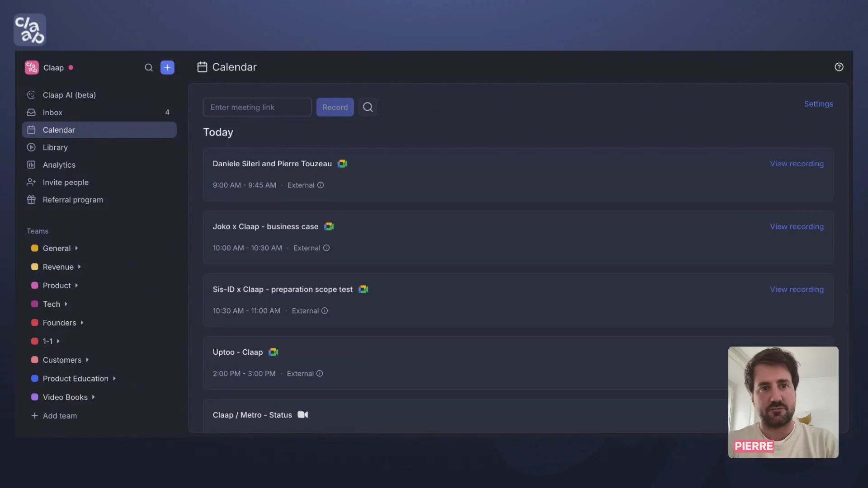Click the Enter meeting link field

click(257, 107)
